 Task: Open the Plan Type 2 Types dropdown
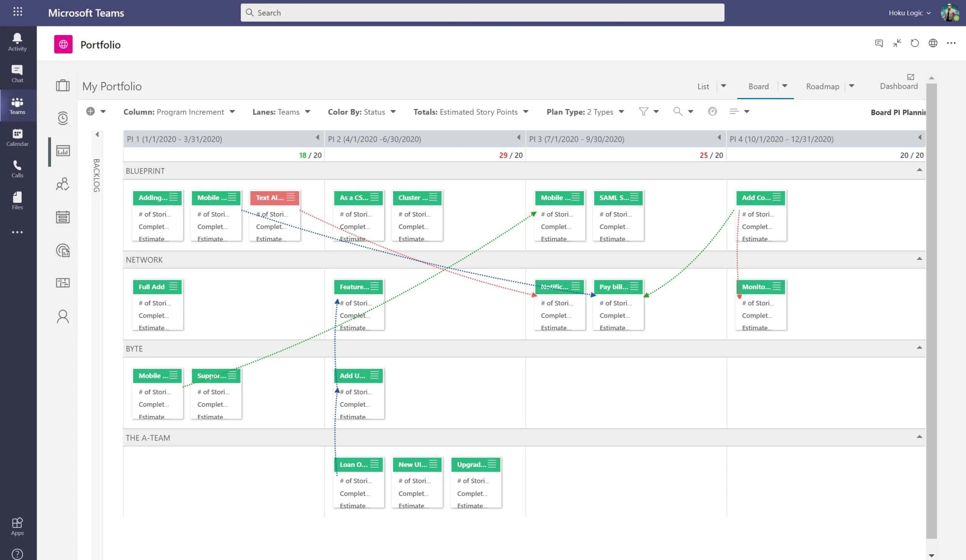pos(621,112)
